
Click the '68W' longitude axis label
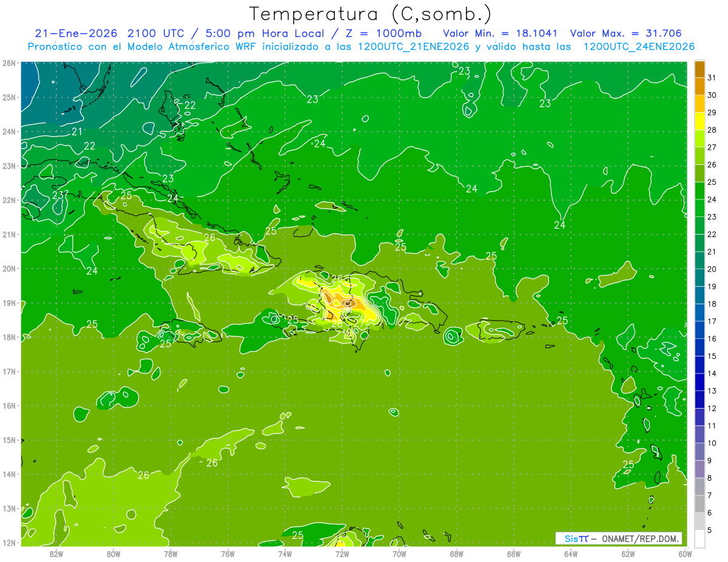pos(456,554)
